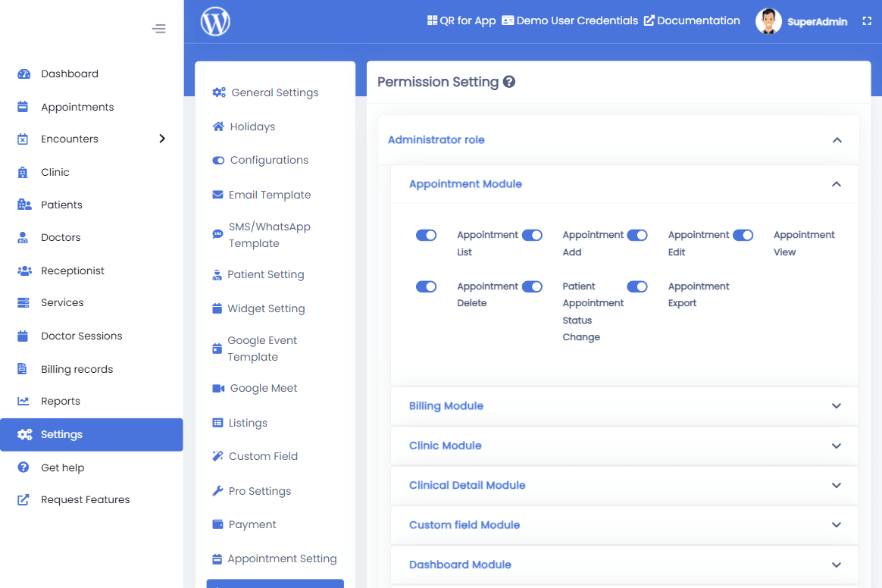Click the Holidays house icon
Screen dimensions: 882x588
(x=218, y=127)
